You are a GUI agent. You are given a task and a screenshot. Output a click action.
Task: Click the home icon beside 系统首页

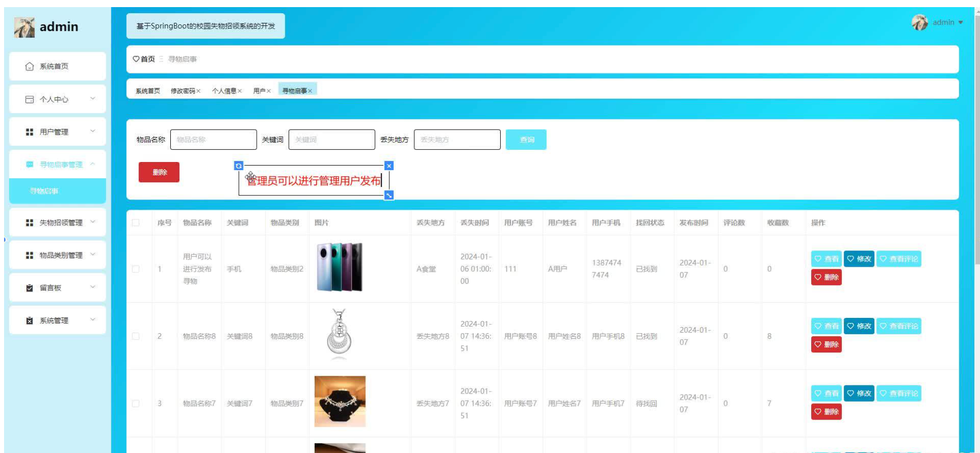point(29,67)
